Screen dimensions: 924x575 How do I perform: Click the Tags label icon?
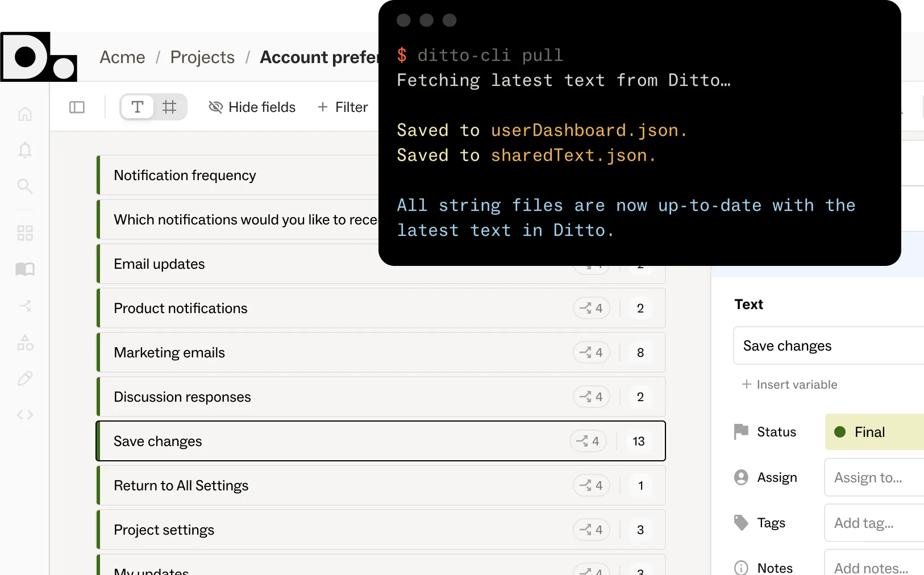click(x=741, y=522)
